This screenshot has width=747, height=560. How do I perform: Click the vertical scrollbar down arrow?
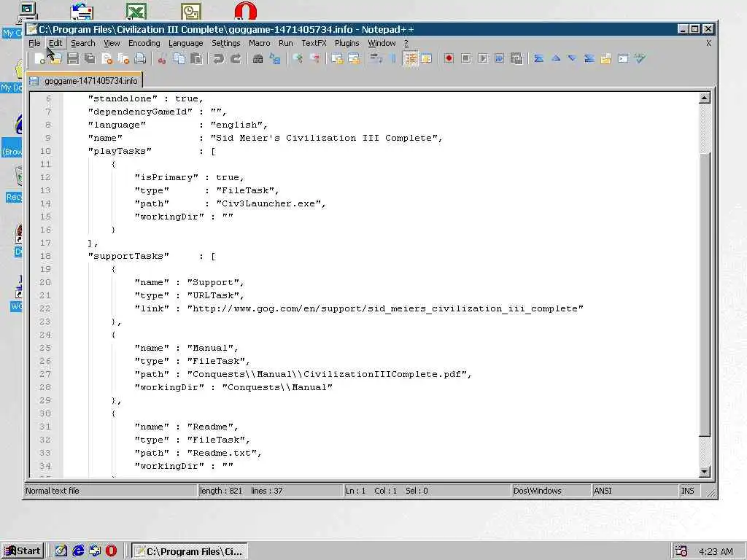click(x=705, y=472)
